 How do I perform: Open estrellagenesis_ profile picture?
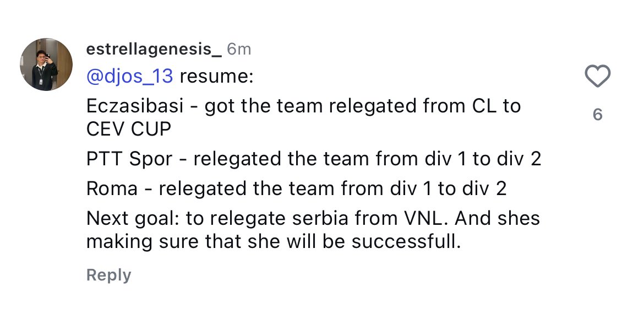[x=46, y=64]
